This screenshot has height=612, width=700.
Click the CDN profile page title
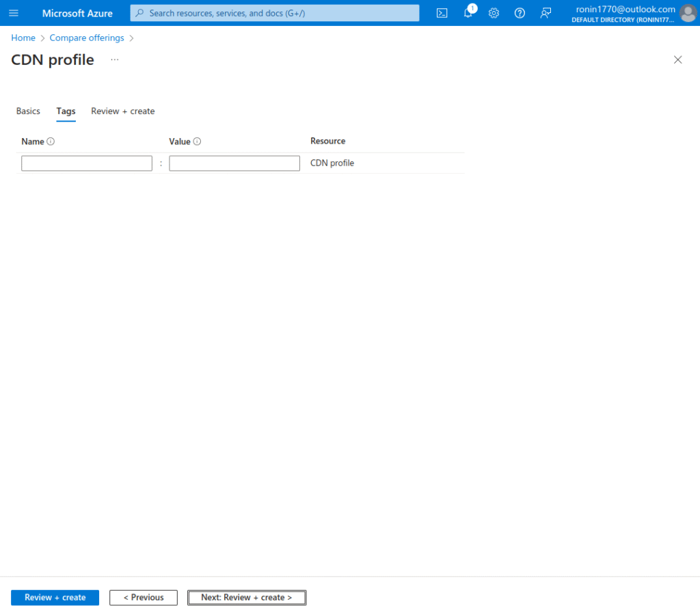(x=53, y=59)
